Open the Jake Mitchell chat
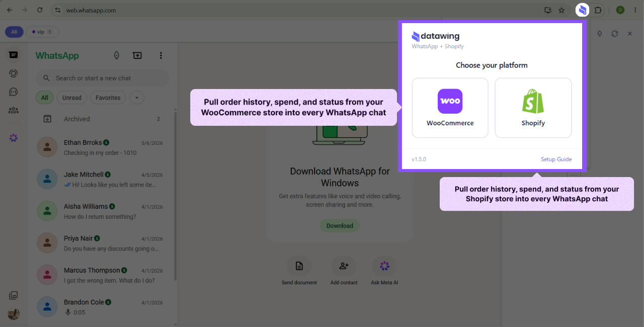The image size is (644, 327). [102, 179]
